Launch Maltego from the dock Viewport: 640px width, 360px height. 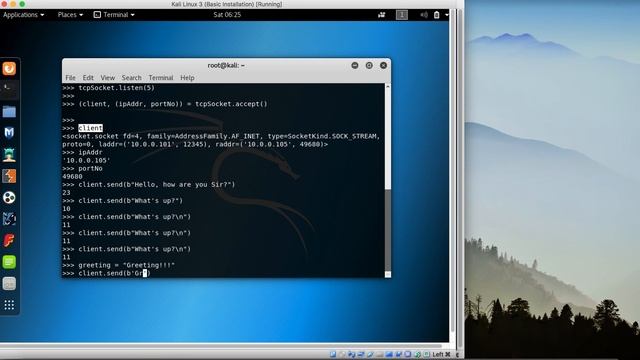click(x=9, y=198)
